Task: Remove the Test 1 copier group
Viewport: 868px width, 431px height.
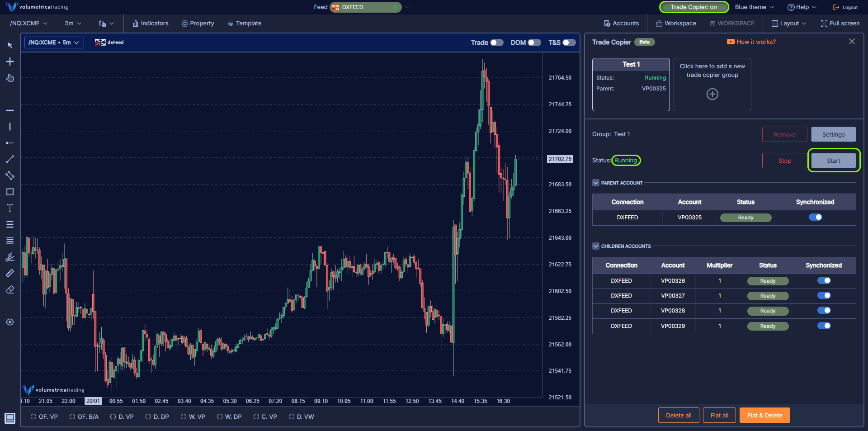Action: click(x=785, y=134)
